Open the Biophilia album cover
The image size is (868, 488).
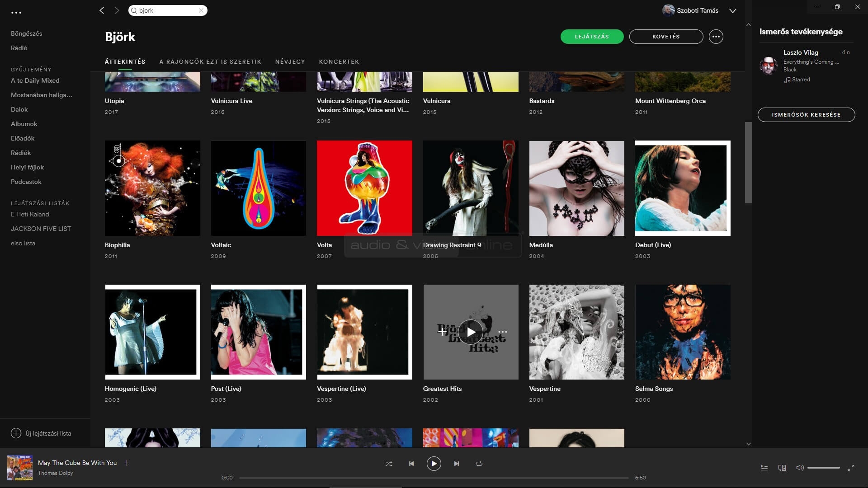click(x=152, y=188)
